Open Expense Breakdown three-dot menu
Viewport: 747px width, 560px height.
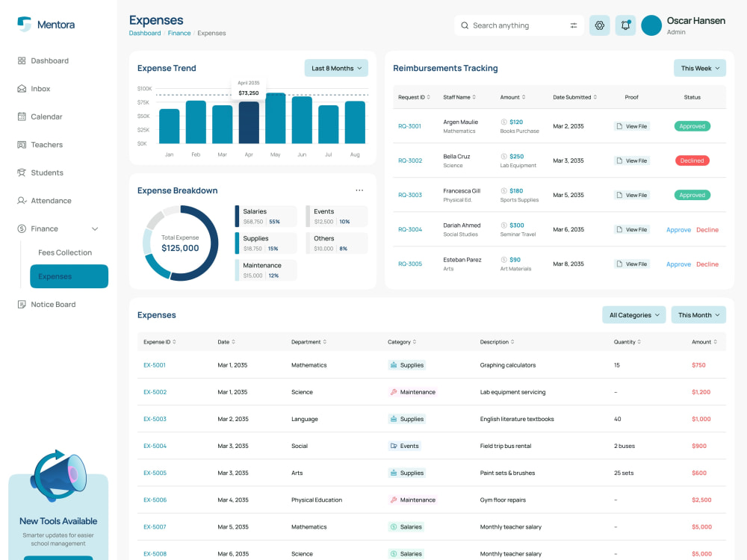359,190
